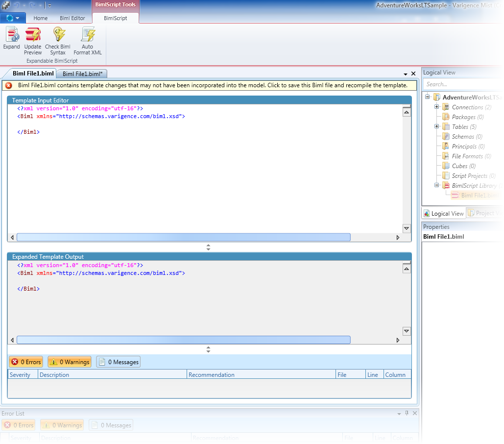Click the red error icon in notification bar
This screenshot has height=444, width=504.
click(x=9, y=85)
